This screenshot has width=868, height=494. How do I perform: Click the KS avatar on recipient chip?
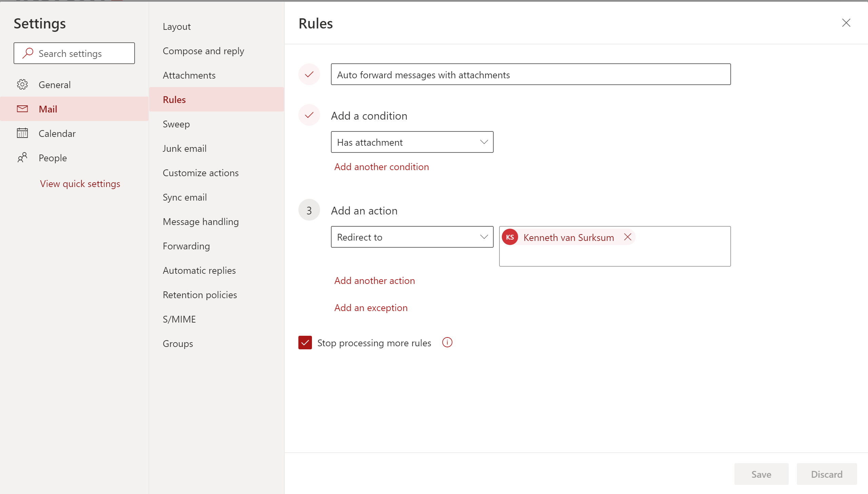pyautogui.click(x=510, y=237)
